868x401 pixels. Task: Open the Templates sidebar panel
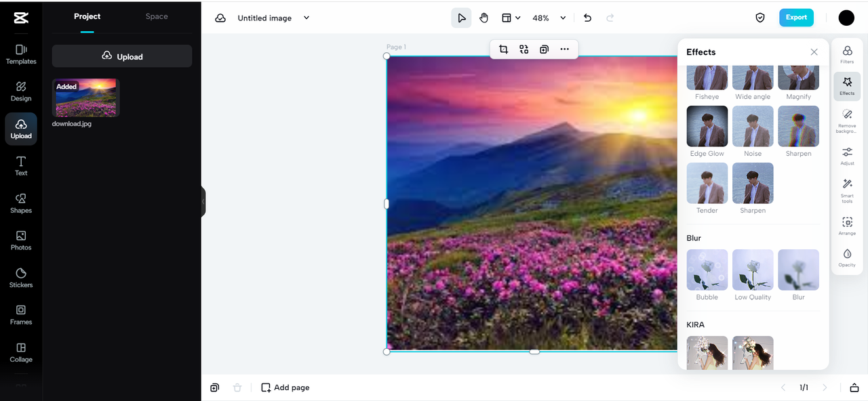point(21,54)
